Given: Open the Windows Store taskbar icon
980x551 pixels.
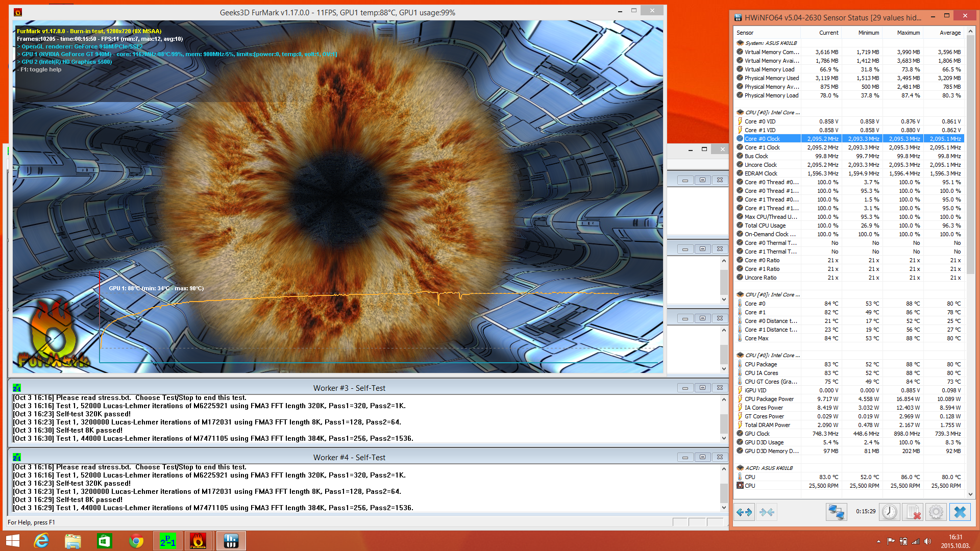Looking at the screenshot, I should [105, 541].
